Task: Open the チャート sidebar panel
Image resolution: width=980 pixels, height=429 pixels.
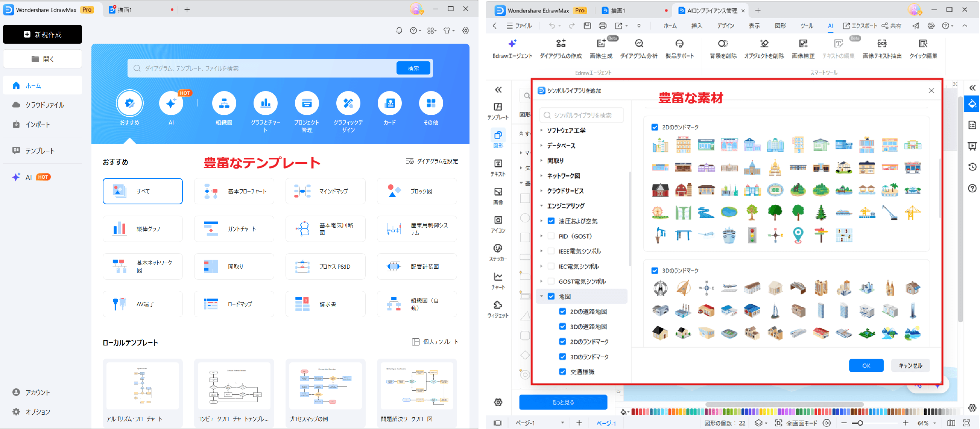Action: coord(498,281)
